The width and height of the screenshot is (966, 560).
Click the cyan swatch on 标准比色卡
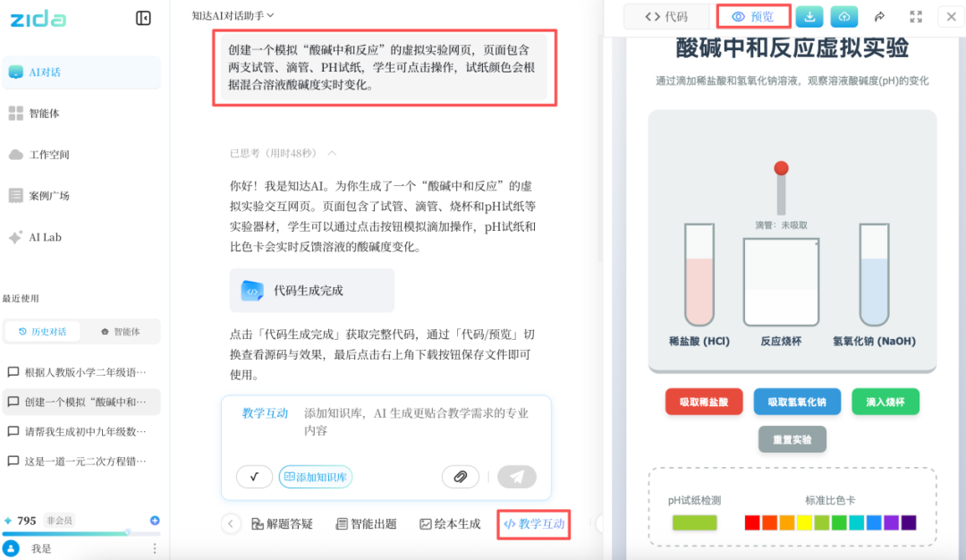tap(856, 522)
